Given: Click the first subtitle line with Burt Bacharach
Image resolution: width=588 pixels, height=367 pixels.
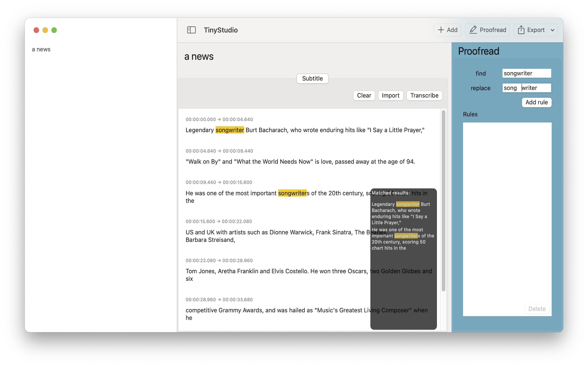Looking at the screenshot, I should pos(305,130).
